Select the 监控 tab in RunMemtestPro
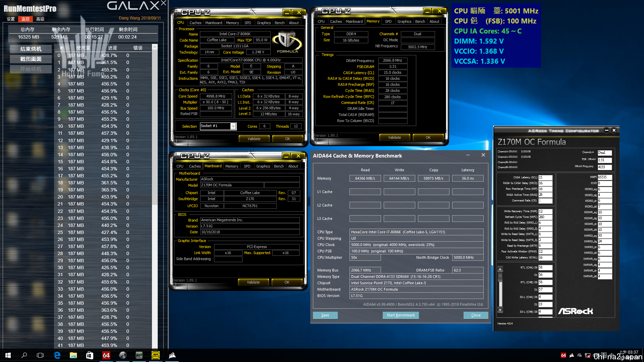 pyautogui.click(x=25, y=19)
